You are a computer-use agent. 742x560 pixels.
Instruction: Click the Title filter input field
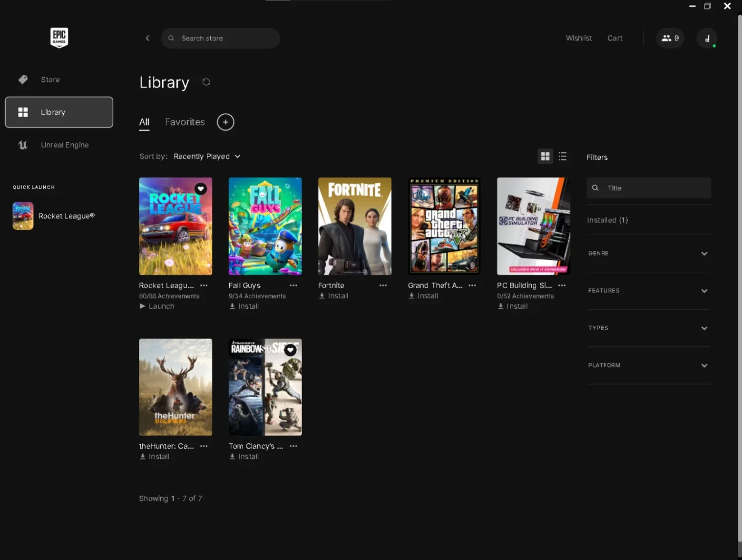[649, 188]
